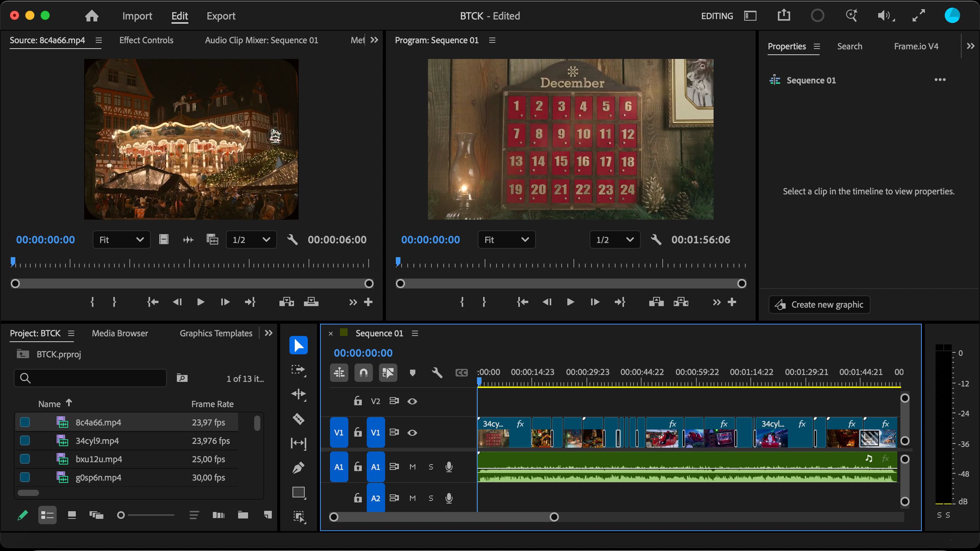Viewport: 980px width, 551px height.
Task: Solo track A2 with S button
Action: coord(431,498)
